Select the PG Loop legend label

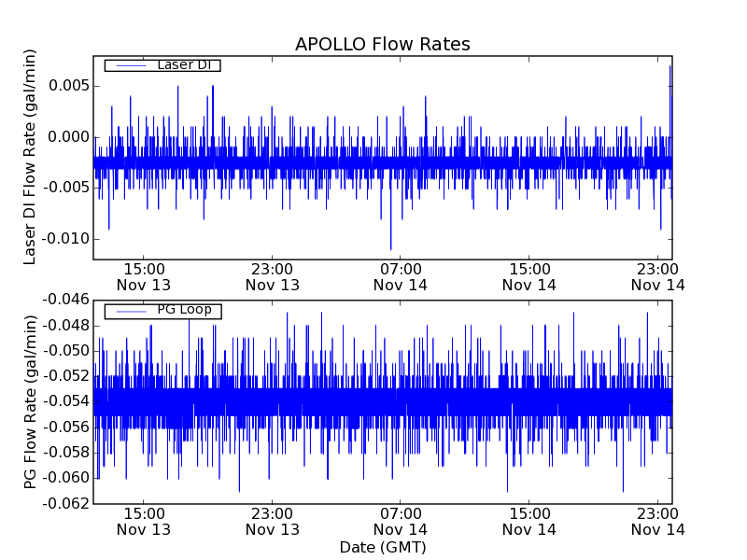184,310
